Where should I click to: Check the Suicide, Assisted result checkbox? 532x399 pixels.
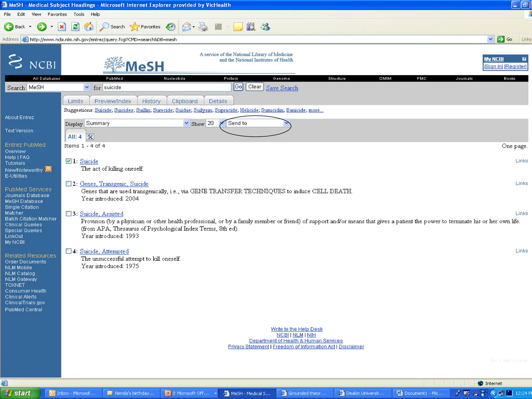[x=69, y=214]
